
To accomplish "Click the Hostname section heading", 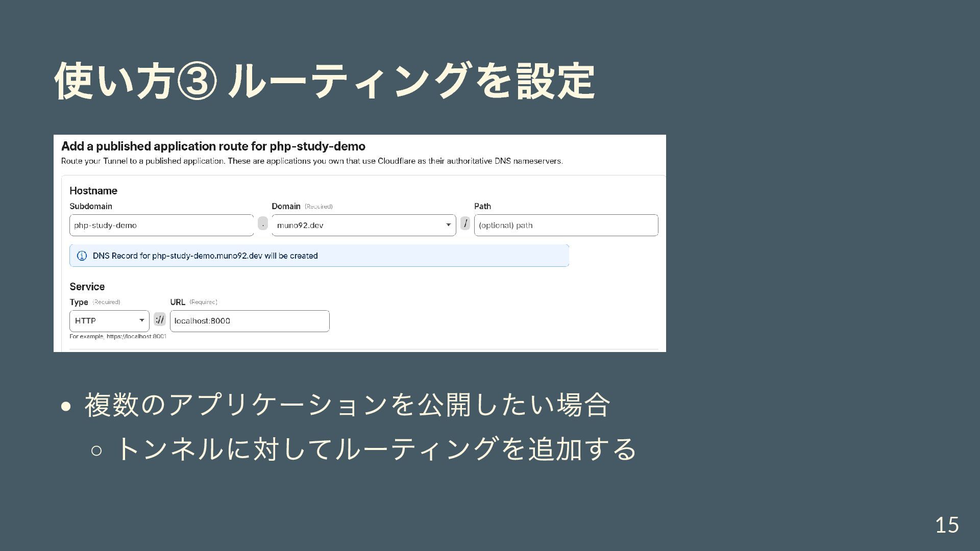I will [93, 191].
